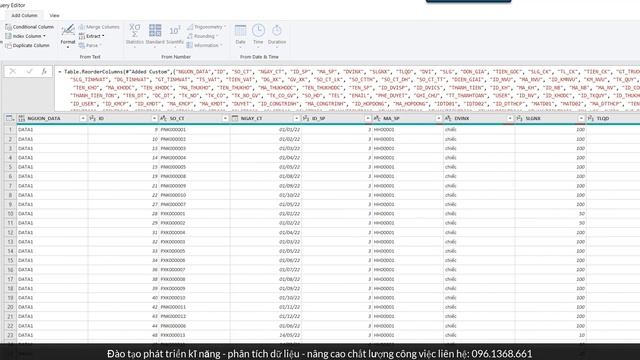Open ID_SP column filter dropdown
Screen dimensions: 640x360
[368, 118]
